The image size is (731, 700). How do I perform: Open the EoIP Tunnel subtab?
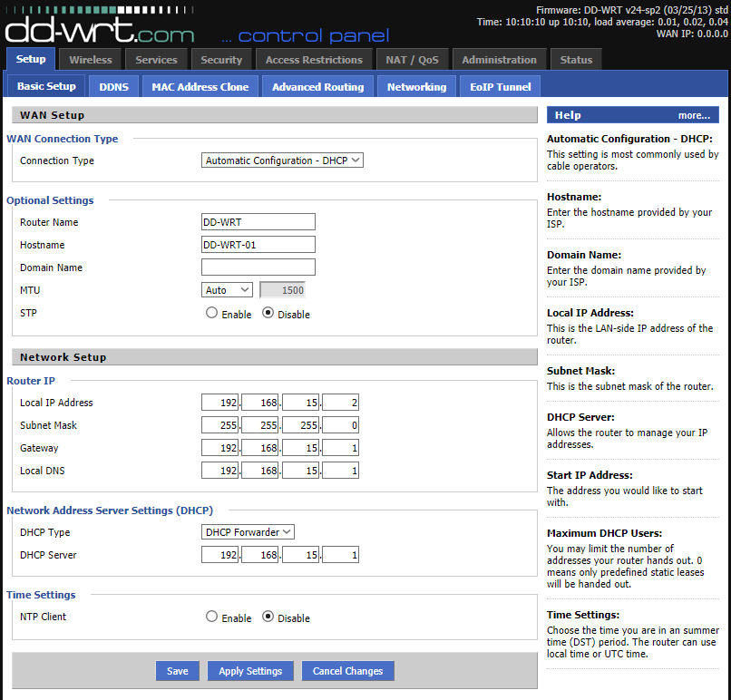click(501, 87)
